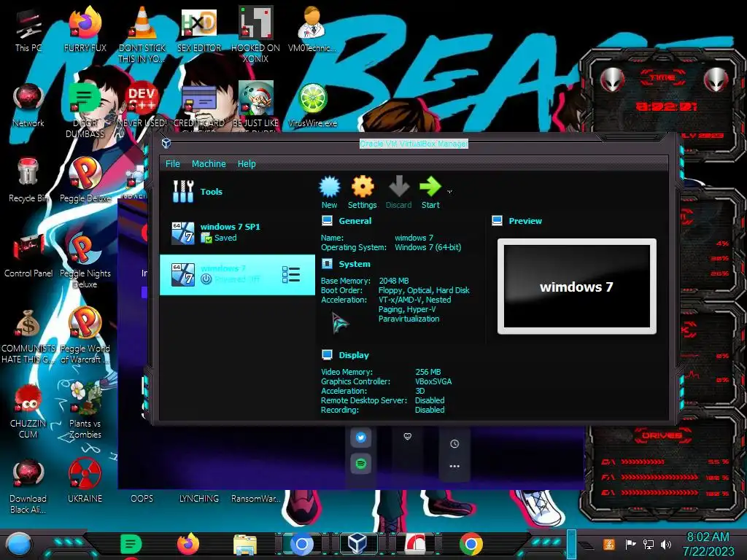Open the Settings gear in VirtualBox toolbar
The image size is (747, 560).
tap(362, 192)
